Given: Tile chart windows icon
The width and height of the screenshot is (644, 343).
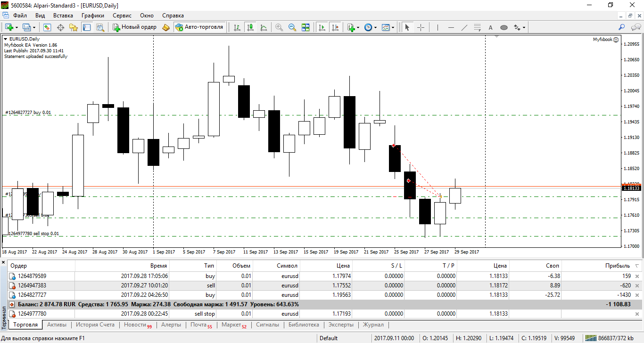Looking at the screenshot, I should pos(305,27).
